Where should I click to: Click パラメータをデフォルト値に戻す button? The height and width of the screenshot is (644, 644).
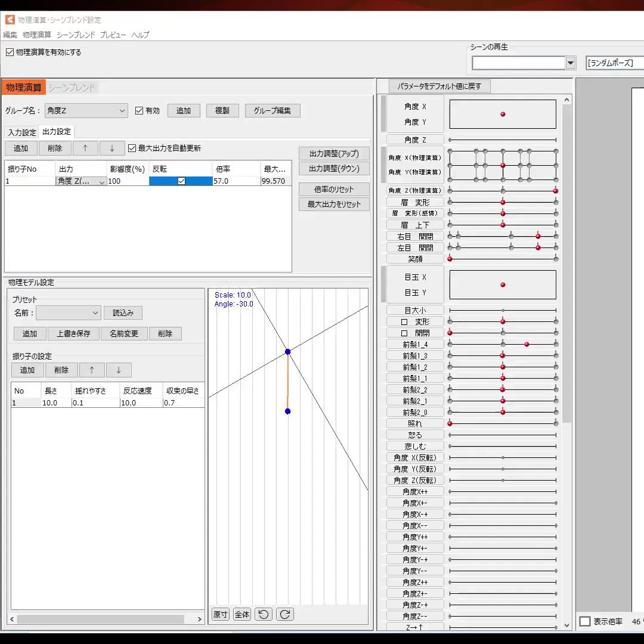point(439,86)
